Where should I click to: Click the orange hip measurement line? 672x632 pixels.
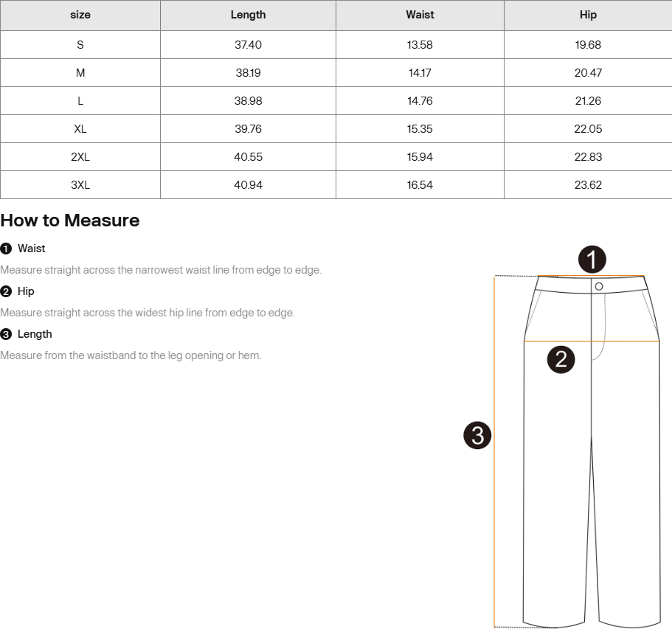point(592,341)
